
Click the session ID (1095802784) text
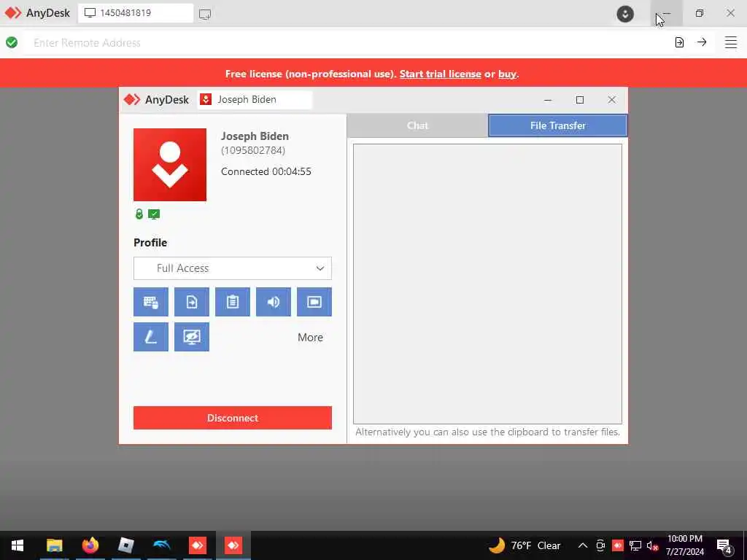253,150
